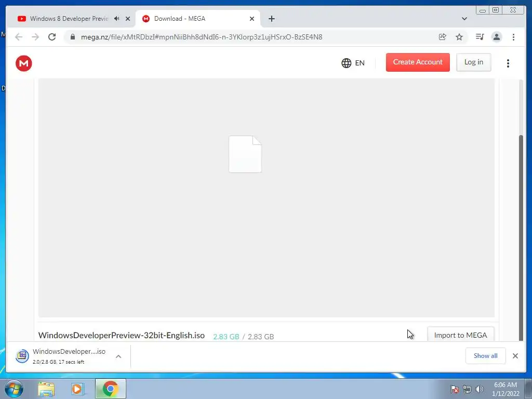
Task: Click the Log in button
Action: [474, 62]
